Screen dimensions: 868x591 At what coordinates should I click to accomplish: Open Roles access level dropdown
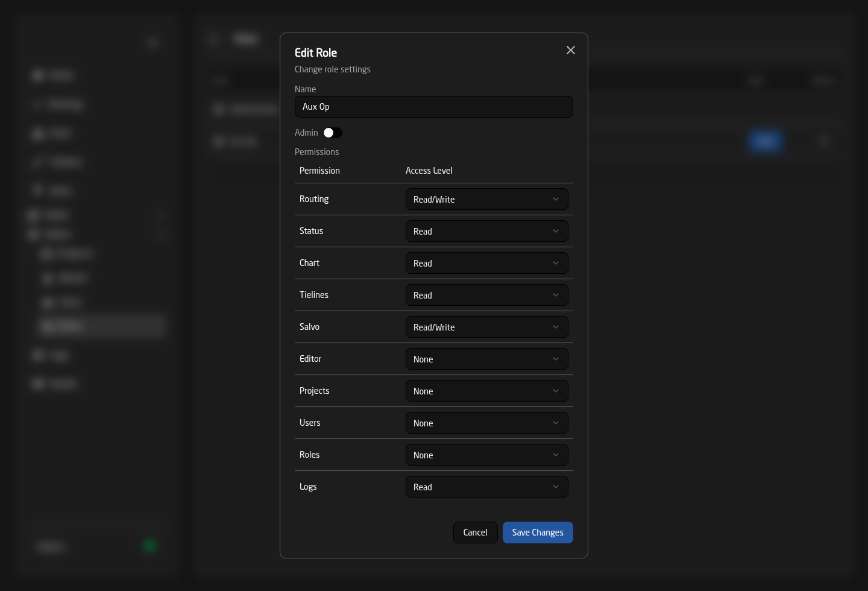[x=487, y=455]
